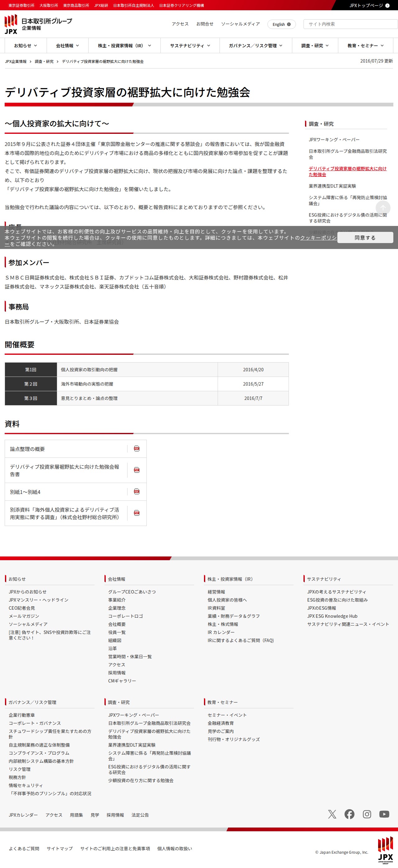Open footer link 企業行動憲章

[21, 715]
